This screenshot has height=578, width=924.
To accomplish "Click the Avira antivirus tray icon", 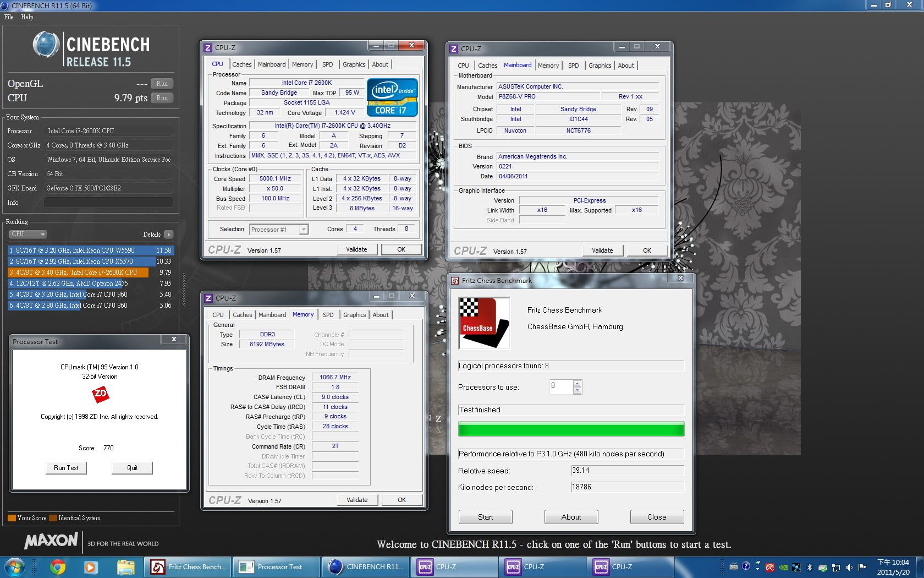I will (770, 567).
